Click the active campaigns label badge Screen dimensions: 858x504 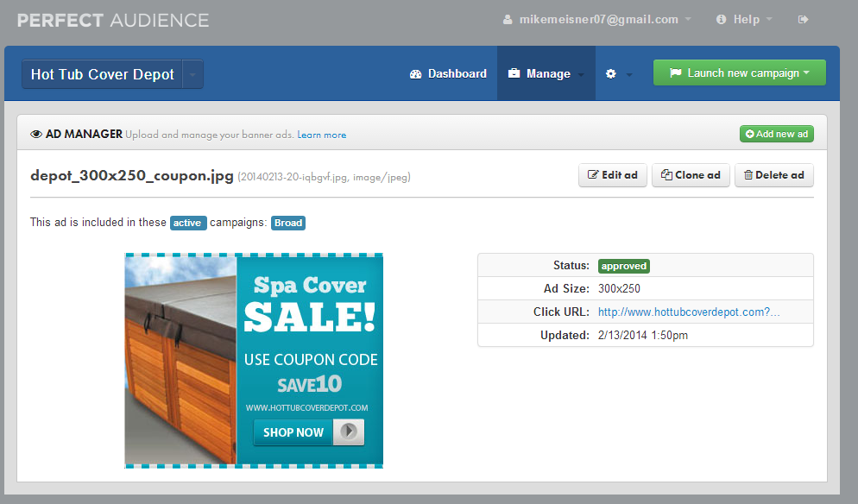click(x=187, y=223)
